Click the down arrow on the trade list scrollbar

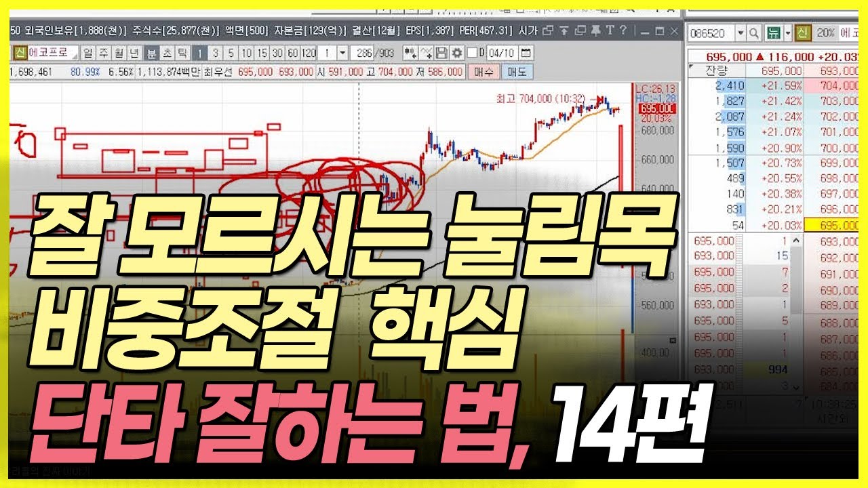(x=796, y=387)
